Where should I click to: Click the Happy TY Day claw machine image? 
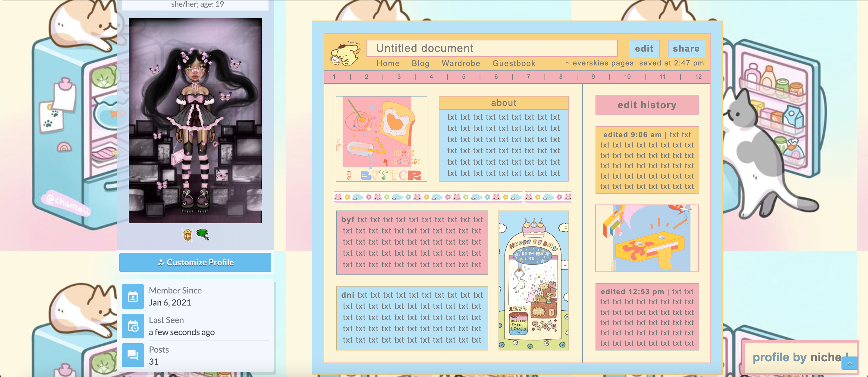point(533,280)
